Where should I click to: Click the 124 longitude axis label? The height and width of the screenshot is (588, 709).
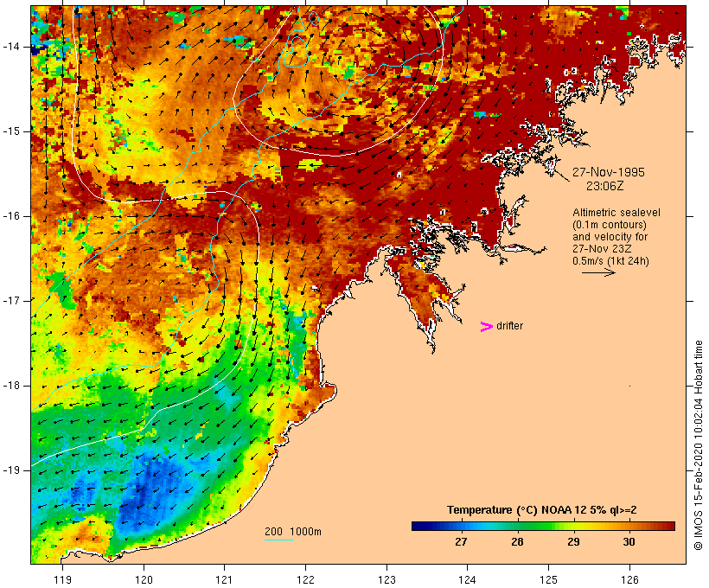pyautogui.click(x=468, y=579)
